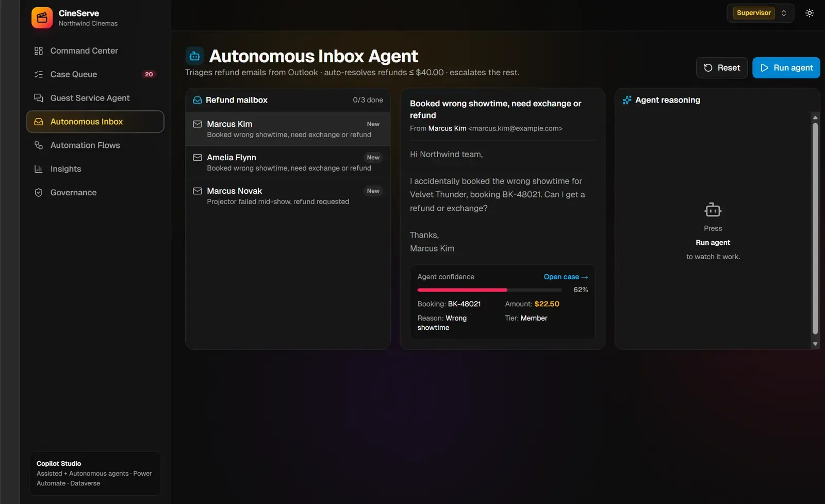Screen dimensions: 825x504
Task: Click the Agent reasoning scrollbar down arrow
Action: (x=815, y=344)
